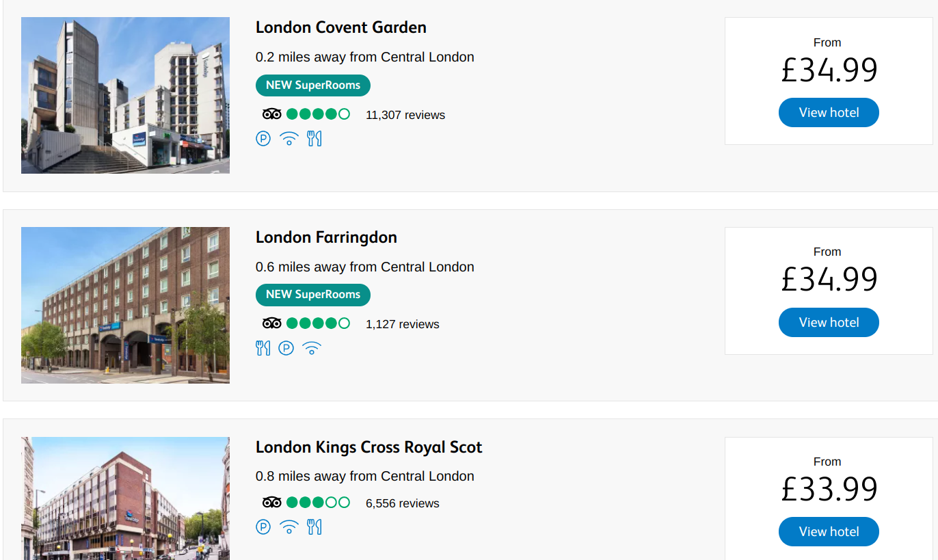Screen dimensions: 938x560
Task: Click restaurant icon for London Covent Garden
Action: tap(314, 139)
